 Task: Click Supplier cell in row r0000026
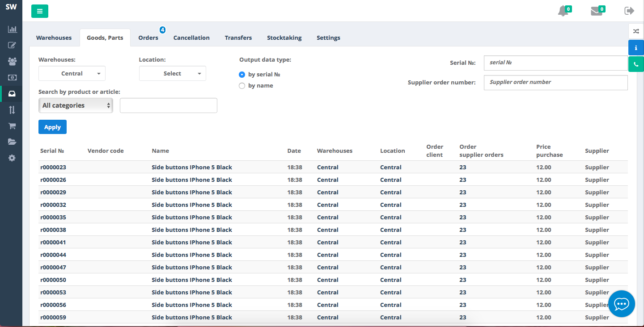point(597,180)
